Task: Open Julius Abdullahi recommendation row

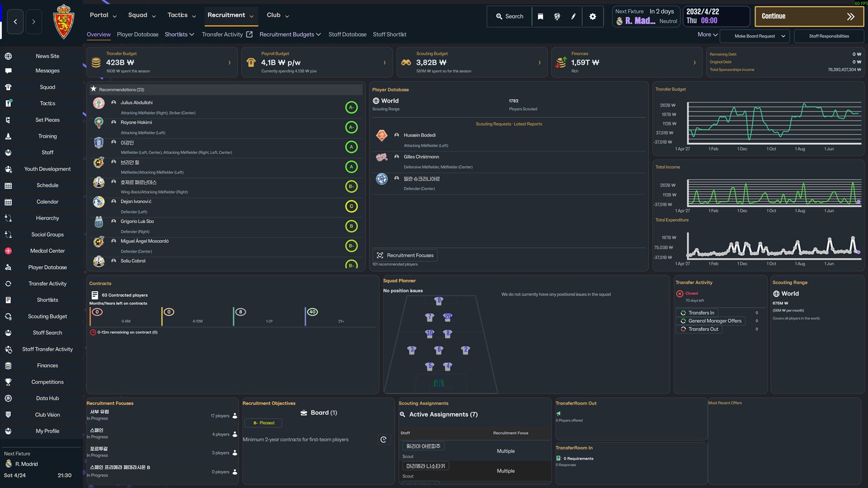Action: click(x=226, y=107)
